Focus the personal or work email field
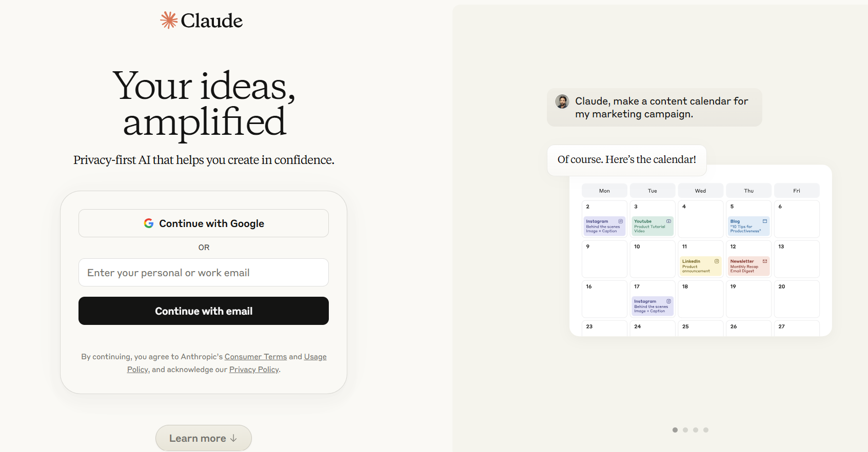The width and height of the screenshot is (868, 452). click(204, 273)
